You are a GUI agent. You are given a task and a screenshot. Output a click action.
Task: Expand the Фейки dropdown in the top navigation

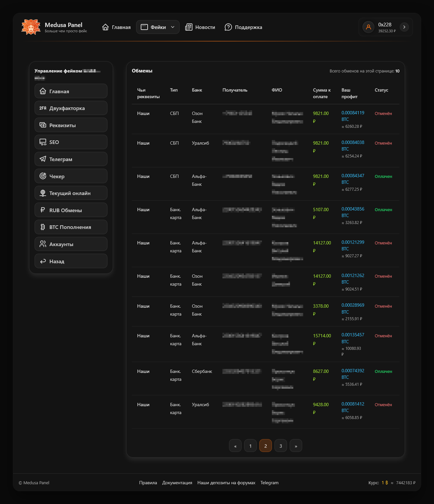pyautogui.click(x=158, y=27)
